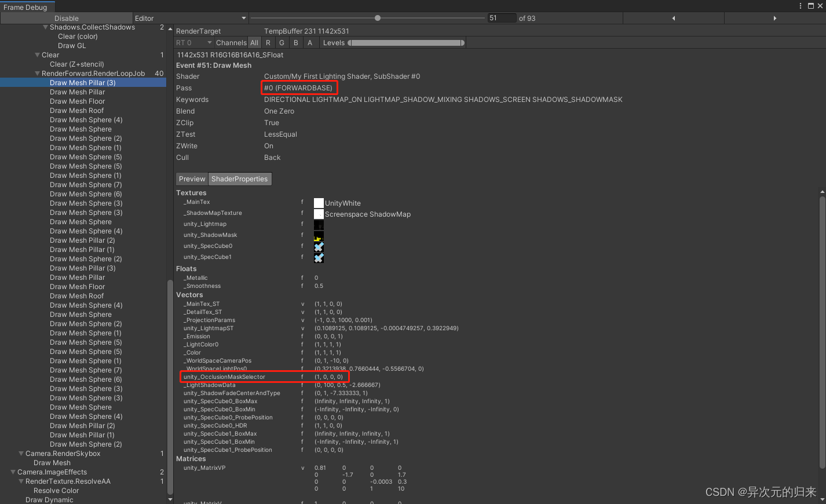Open Frame Debug window options menu
Image resolution: width=826 pixels, height=504 pixels.
801,6
